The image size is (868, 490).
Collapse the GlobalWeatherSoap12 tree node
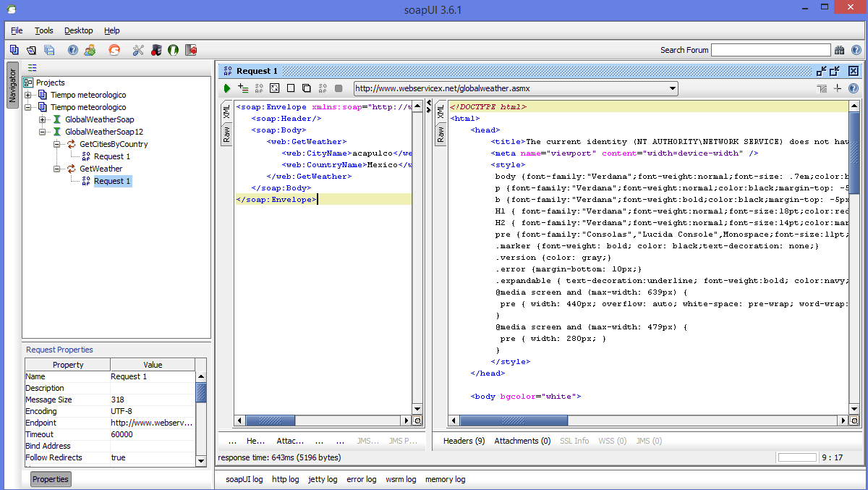43,132
